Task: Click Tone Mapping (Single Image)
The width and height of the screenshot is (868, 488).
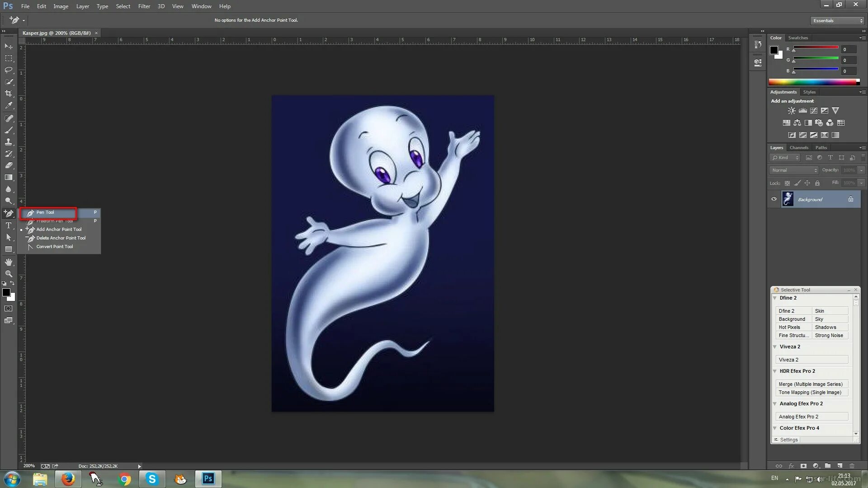Action: [812, 392]
